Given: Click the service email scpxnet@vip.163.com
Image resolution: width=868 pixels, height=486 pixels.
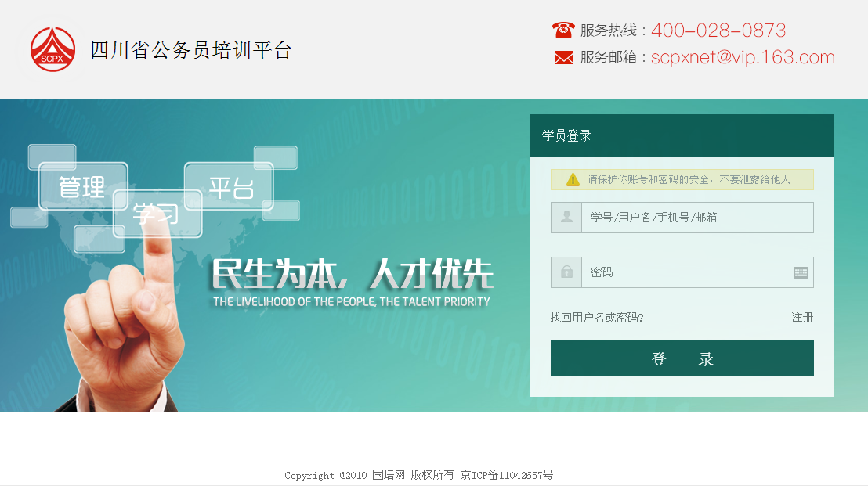Looking at the screenshot, I should point(743,57).
